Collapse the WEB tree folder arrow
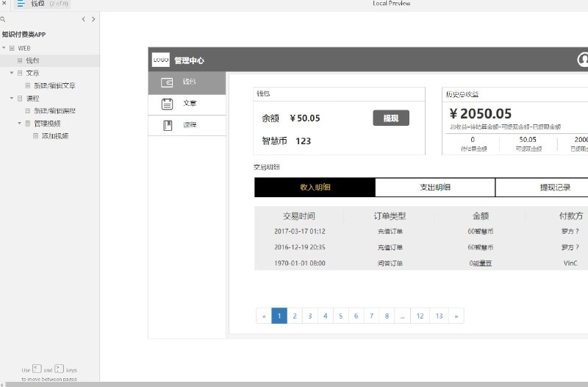This screenshot has width=588, height=387. (x=4, y=48)
